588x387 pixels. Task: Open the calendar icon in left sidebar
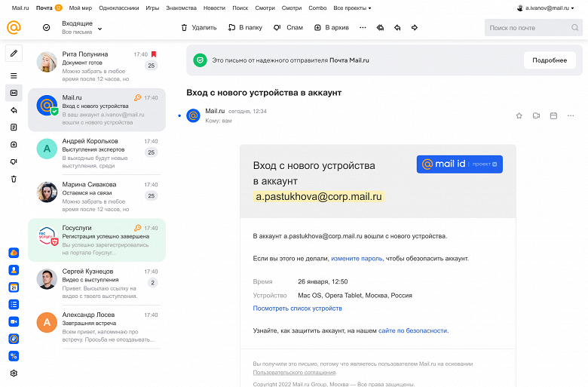(x=14, y=287)
